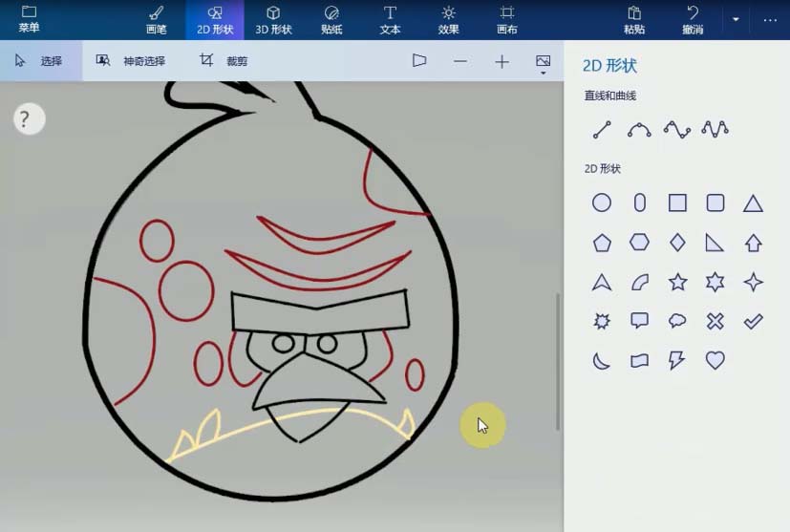Viewport: 790px width, 532px height.
Task: Select the up arrow shape
Action: (753, 243)
